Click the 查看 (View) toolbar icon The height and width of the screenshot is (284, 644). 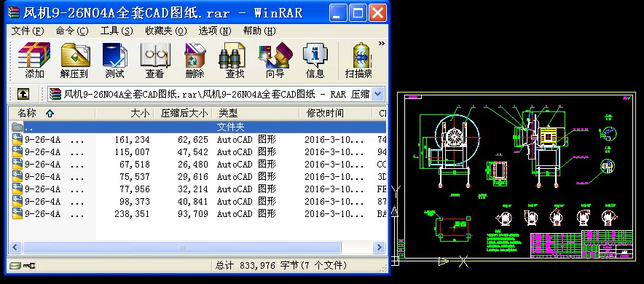coord(155,60)
